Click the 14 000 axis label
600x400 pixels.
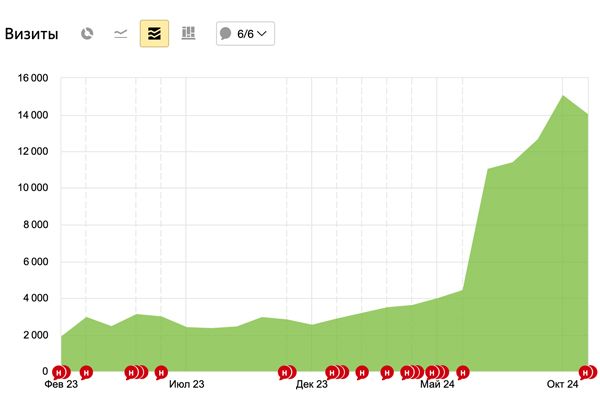(x=33, y=115)
